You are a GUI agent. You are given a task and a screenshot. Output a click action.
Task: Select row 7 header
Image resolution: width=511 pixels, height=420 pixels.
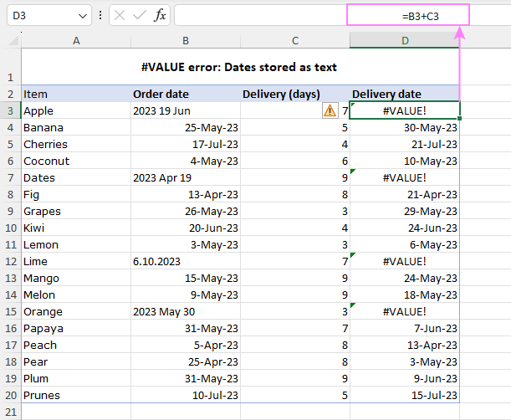10,177
